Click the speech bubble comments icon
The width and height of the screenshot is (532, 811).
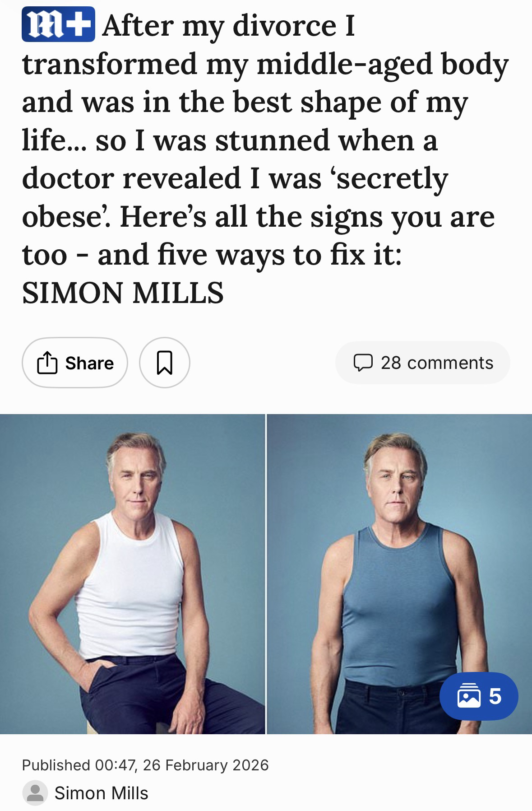tap(363, 363)
